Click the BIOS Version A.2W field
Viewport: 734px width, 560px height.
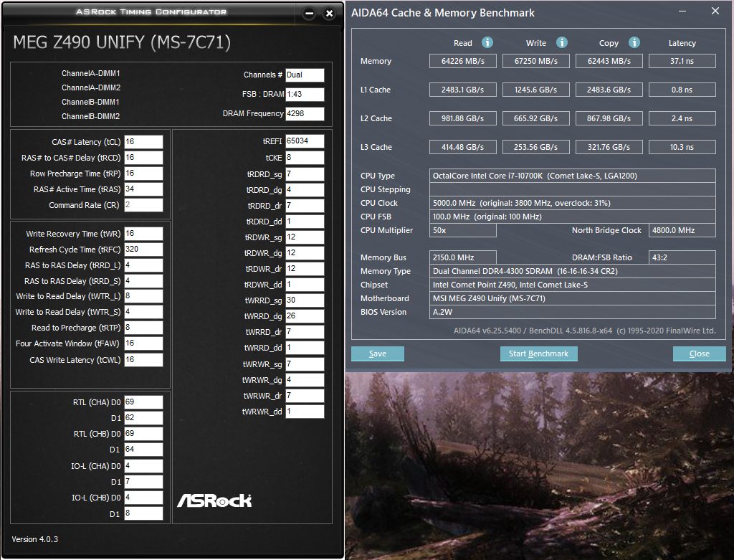point(572,312)
